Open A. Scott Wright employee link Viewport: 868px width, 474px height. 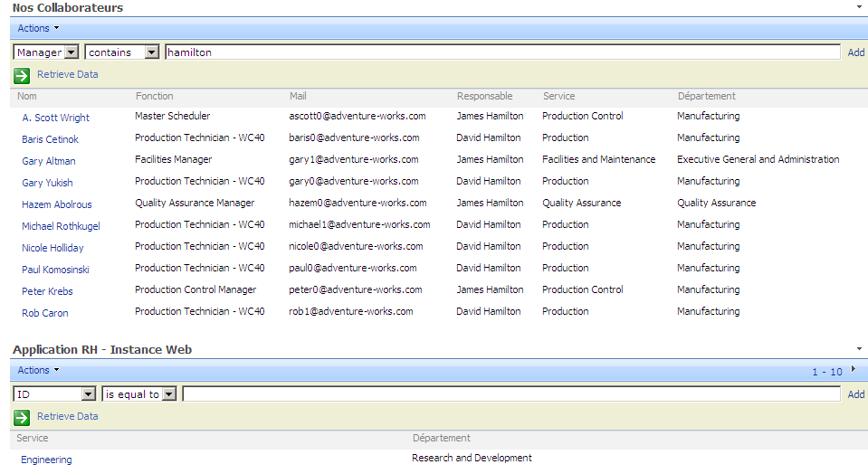coord(55,118)
